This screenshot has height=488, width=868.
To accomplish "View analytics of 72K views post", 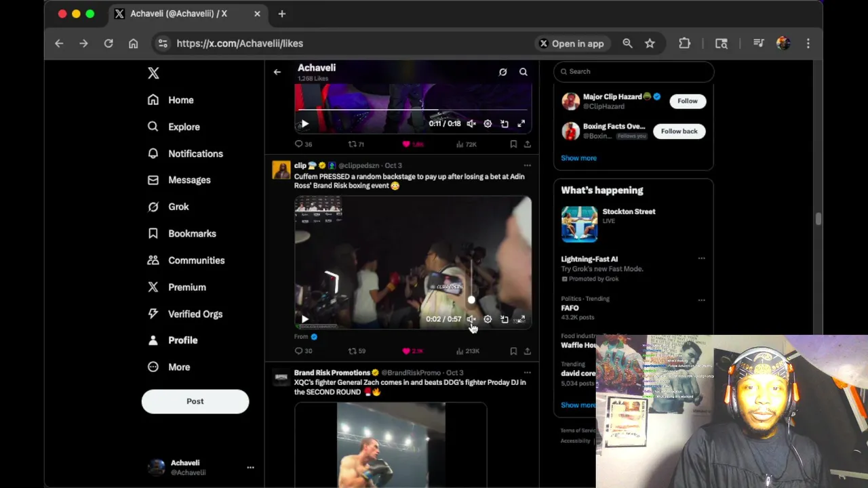I will [x=467, y=144].
